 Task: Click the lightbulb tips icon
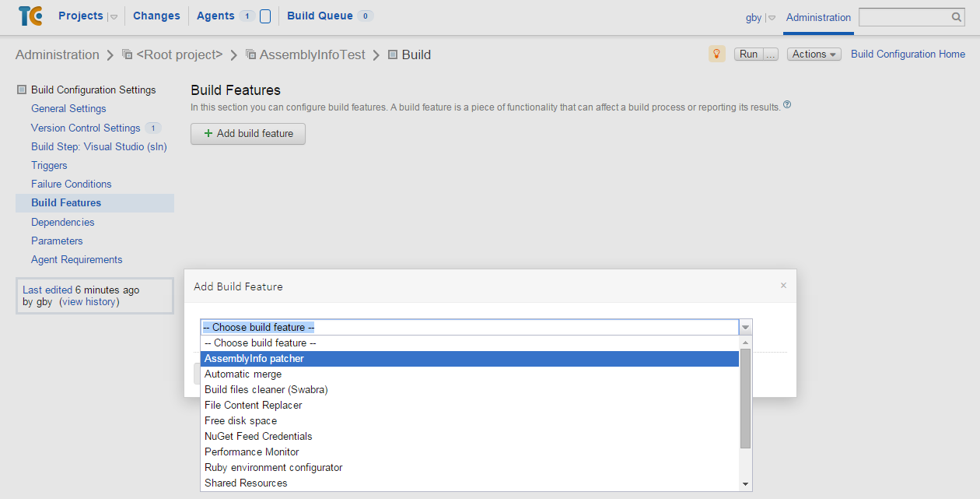[716, 54]
